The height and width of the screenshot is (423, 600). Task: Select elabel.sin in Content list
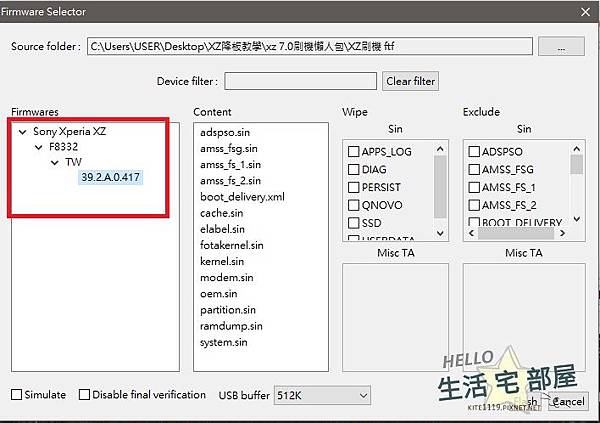(x=222, y=229)
